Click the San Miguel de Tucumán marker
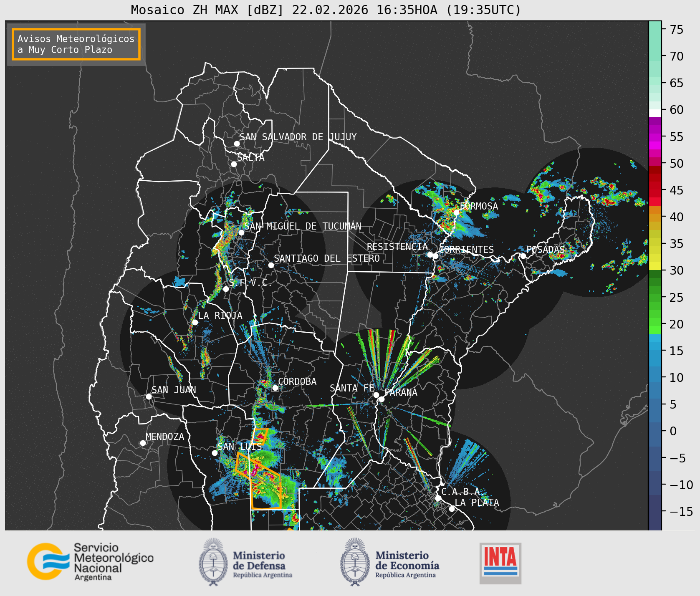This screenshot has width=700, height=596. click(241, 232)
